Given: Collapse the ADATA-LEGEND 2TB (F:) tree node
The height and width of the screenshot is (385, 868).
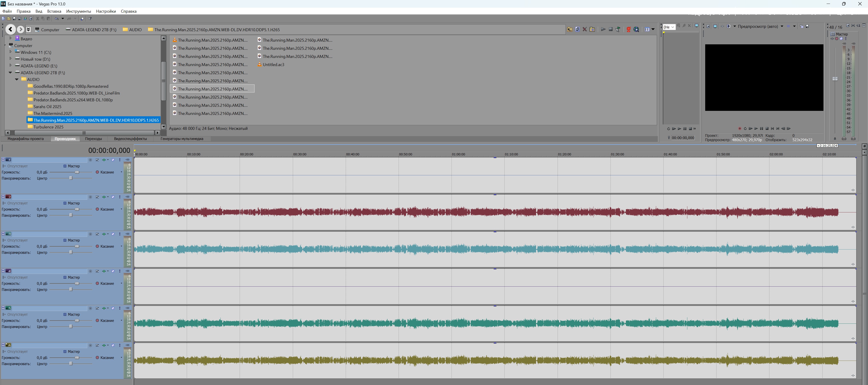Looking at the screenshot, I should 10,72.
